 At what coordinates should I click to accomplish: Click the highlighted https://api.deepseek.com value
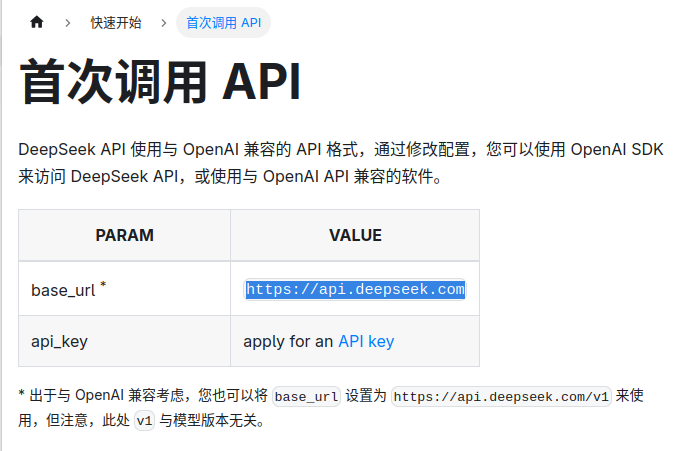point(355,289)
